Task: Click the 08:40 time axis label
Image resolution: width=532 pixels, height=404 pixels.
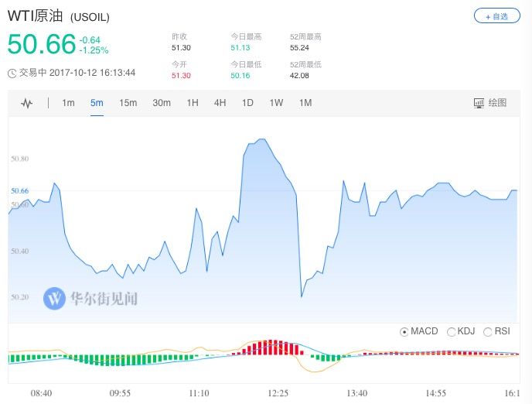Action: [x=41, y=393]
